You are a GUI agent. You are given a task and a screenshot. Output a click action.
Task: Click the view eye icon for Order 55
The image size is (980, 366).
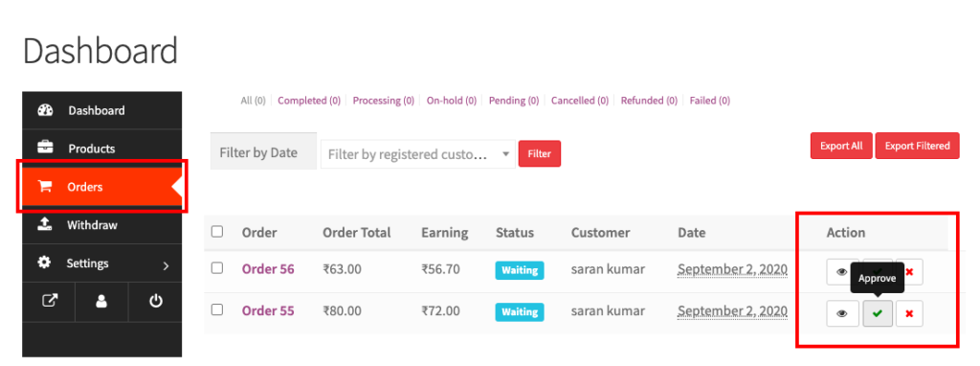pyautogui.click(x=842, y=313)
